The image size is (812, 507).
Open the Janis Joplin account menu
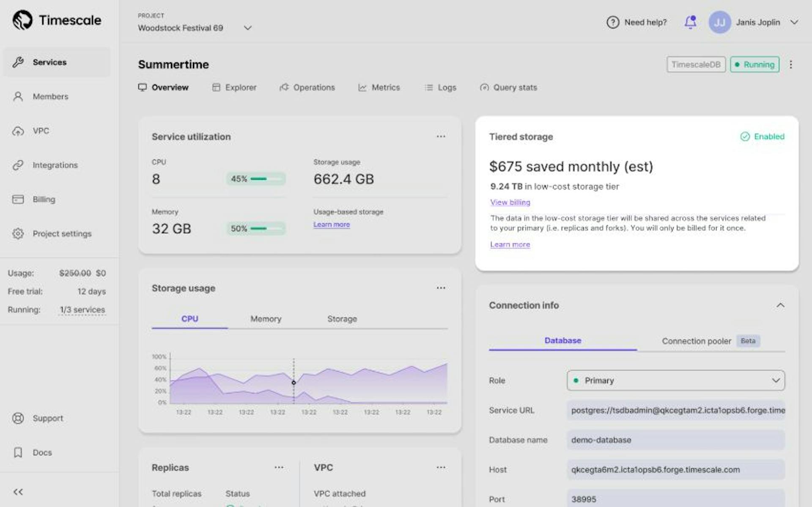click(x=754, y=22)
